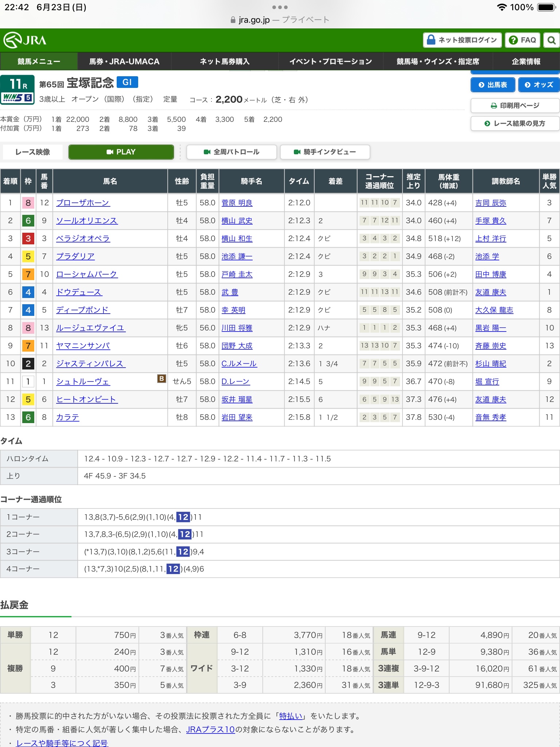560x747 pixels.
Task: Open jockey 菅原 明良 link
Action: click(x=237, y=203)
